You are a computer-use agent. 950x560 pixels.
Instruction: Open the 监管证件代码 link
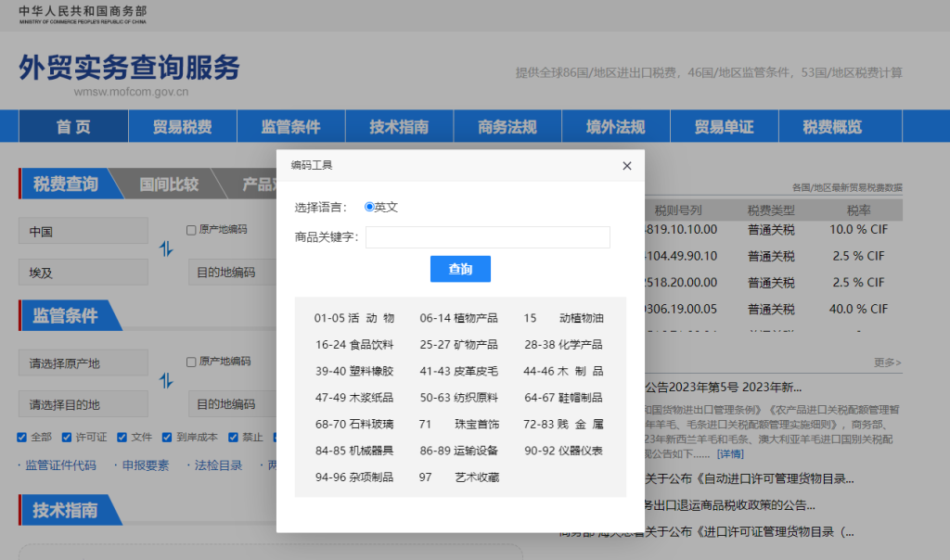pyautogui.click(x=60, y=465)
